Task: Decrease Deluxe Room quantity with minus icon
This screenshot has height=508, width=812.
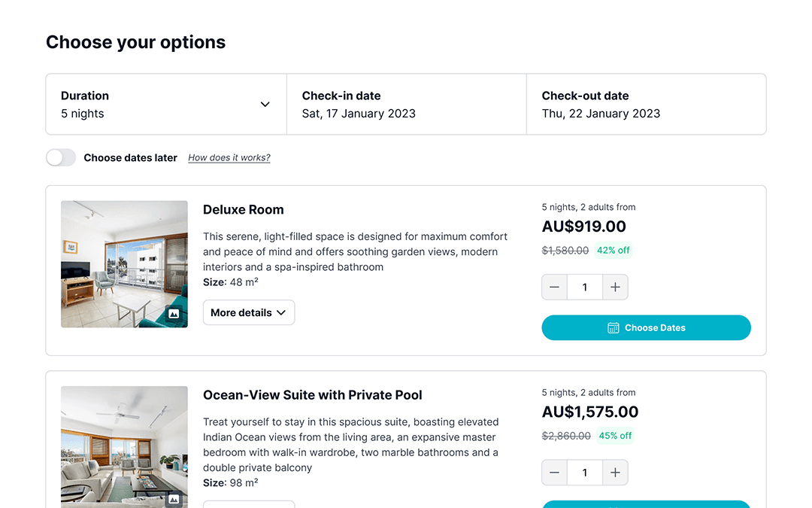Action: (554, 287)
